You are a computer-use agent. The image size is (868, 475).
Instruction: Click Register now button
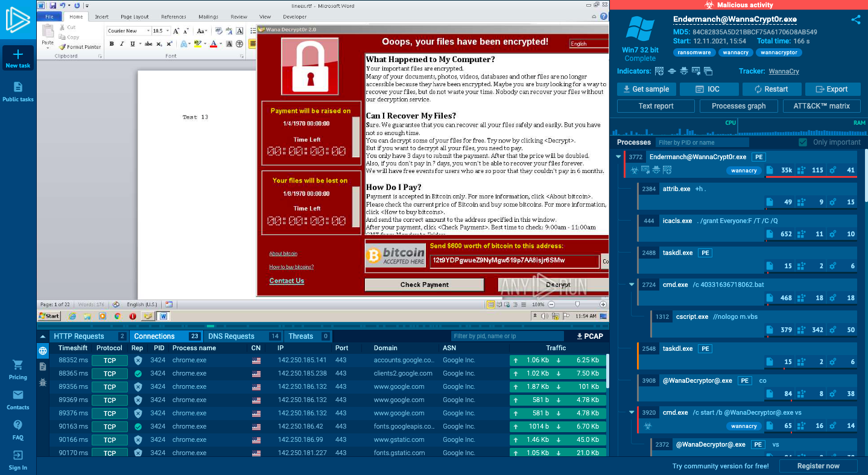pyautogui.click(x=819, y=466)
